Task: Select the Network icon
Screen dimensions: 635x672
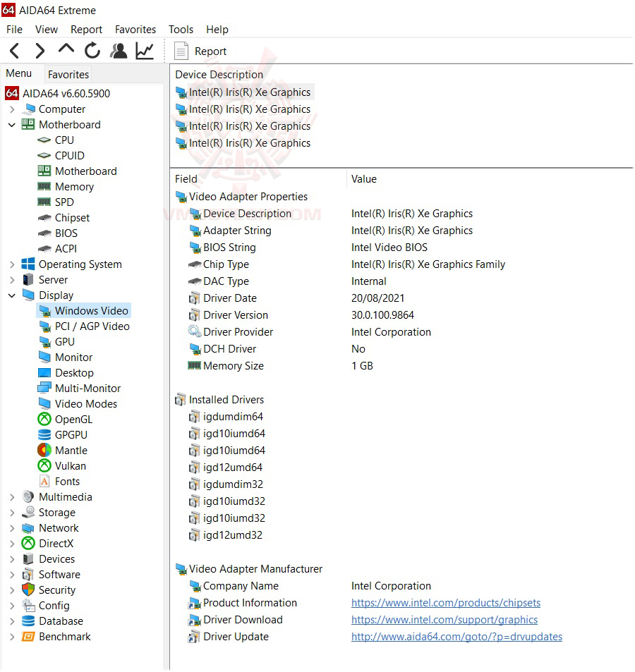Action: click(28, 528)
